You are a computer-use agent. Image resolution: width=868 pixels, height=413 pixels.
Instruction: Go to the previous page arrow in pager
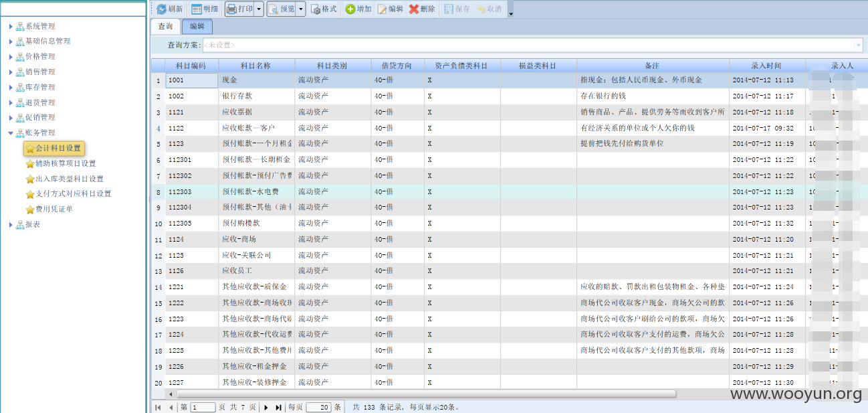(x=171, y=407)
